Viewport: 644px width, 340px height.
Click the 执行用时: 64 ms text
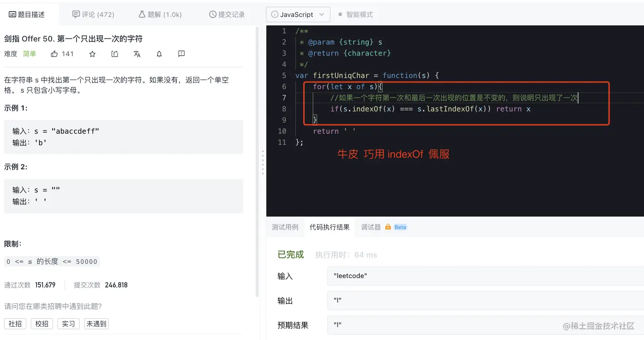click(346, 255)
